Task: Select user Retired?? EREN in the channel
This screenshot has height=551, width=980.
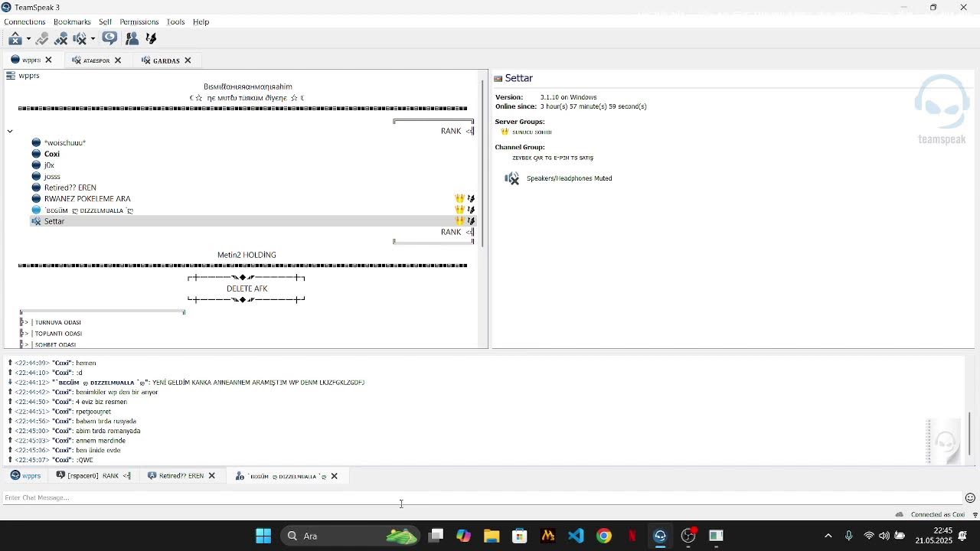Action: (70, 187)
